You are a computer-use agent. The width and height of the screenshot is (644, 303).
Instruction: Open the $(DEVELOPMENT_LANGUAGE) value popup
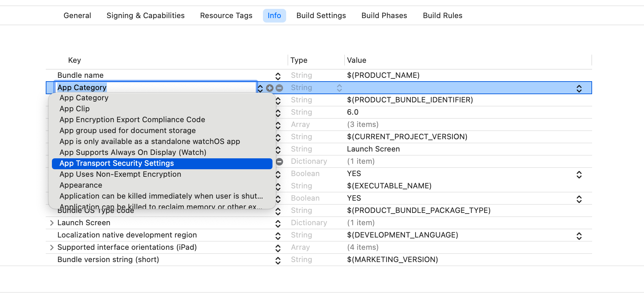579,236
